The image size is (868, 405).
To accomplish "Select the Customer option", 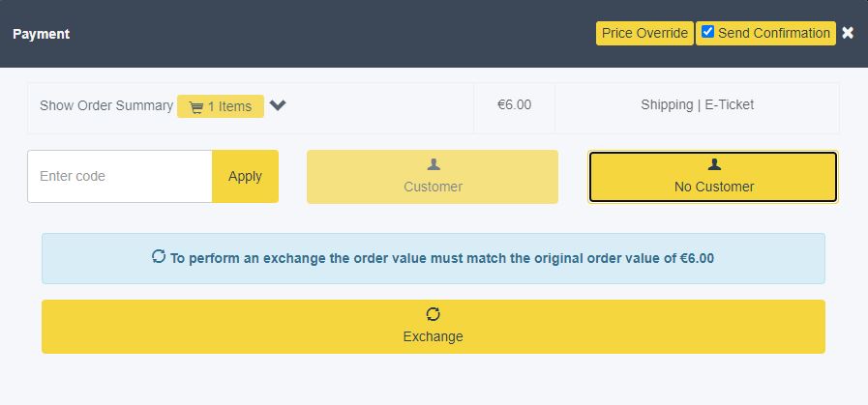I will tap(433, 177).
